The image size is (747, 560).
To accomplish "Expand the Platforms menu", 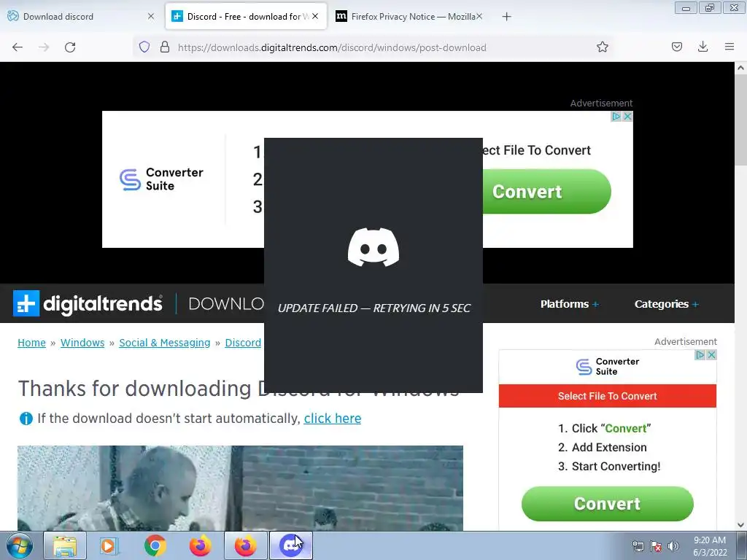I will [569, 304].
